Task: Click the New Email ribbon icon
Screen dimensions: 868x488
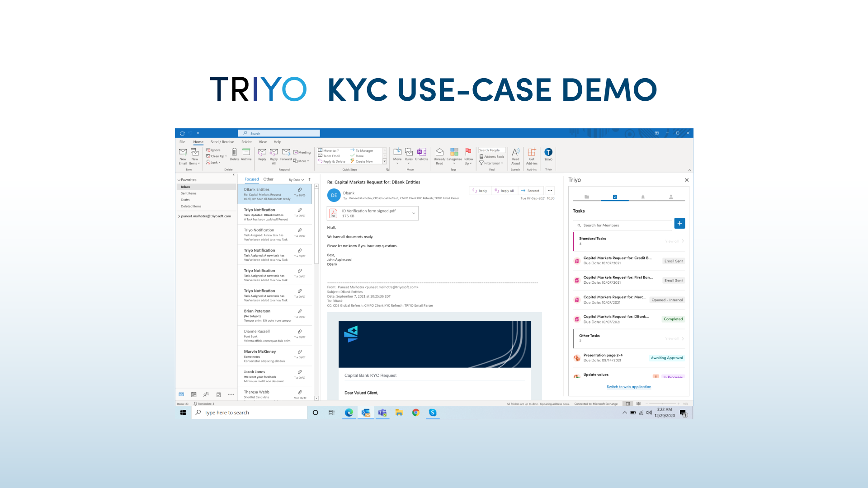Action: (x=183, y=152)
